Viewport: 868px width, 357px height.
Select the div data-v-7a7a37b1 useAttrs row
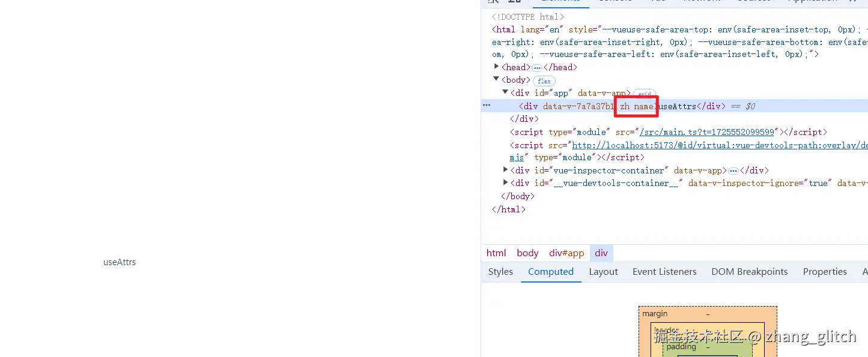pos(674,106)
